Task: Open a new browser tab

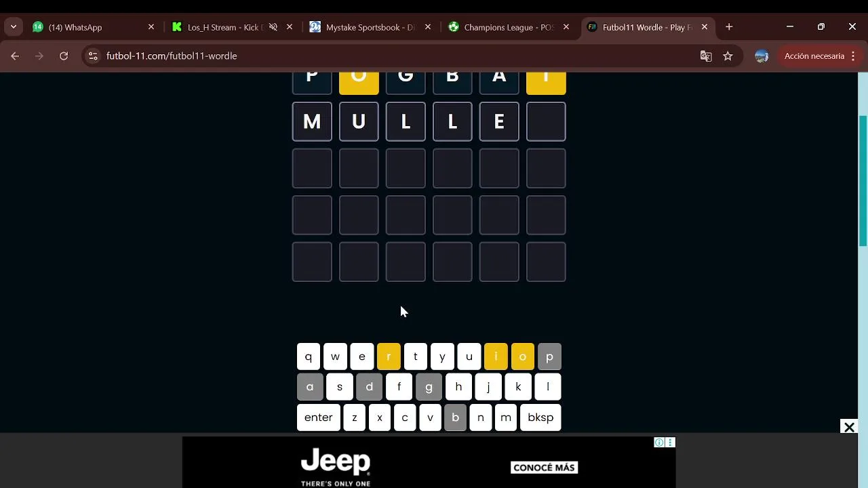Action: click(729, 27)
